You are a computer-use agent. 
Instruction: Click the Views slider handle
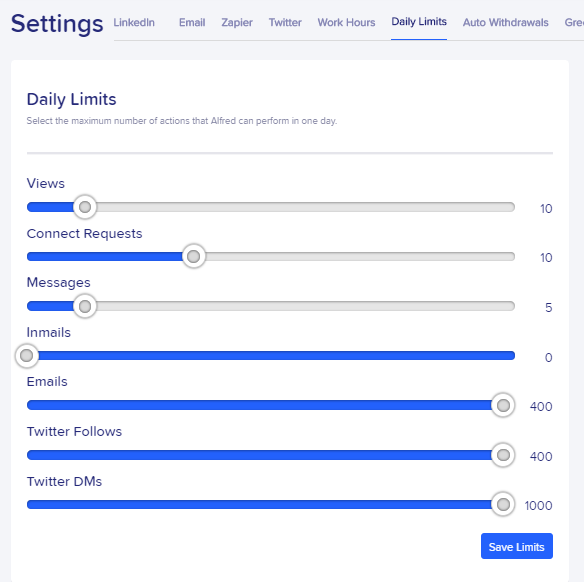(x=85, y=207)
